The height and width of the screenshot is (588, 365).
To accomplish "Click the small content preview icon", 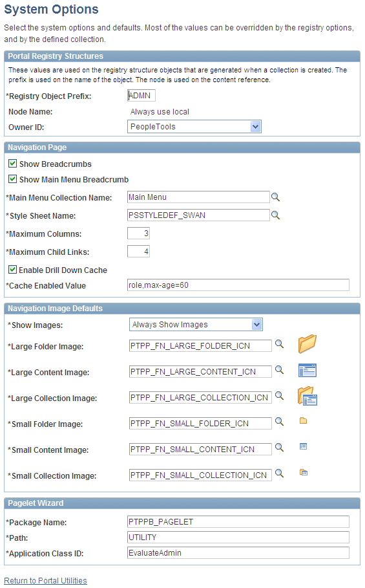I will (x=303, y=446).
